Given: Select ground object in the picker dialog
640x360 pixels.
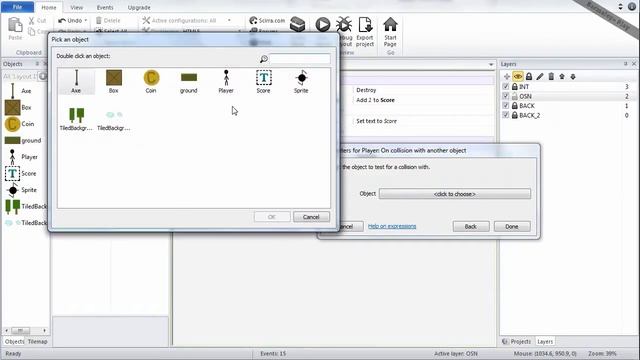Looking at the screenshot, I should 189,83.
